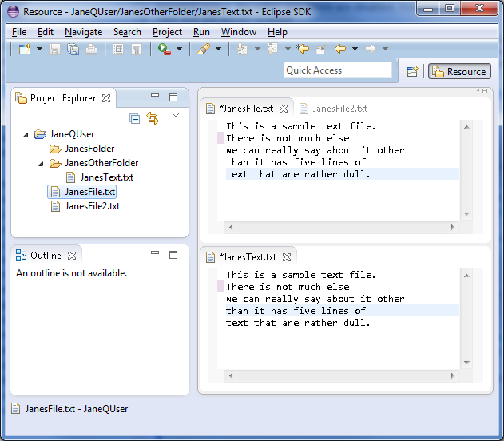Image resolution: width=504 pixels, height=441 pixels.
Task: Collapse the JaneQUser project node
Action: (x=26, y=135)
